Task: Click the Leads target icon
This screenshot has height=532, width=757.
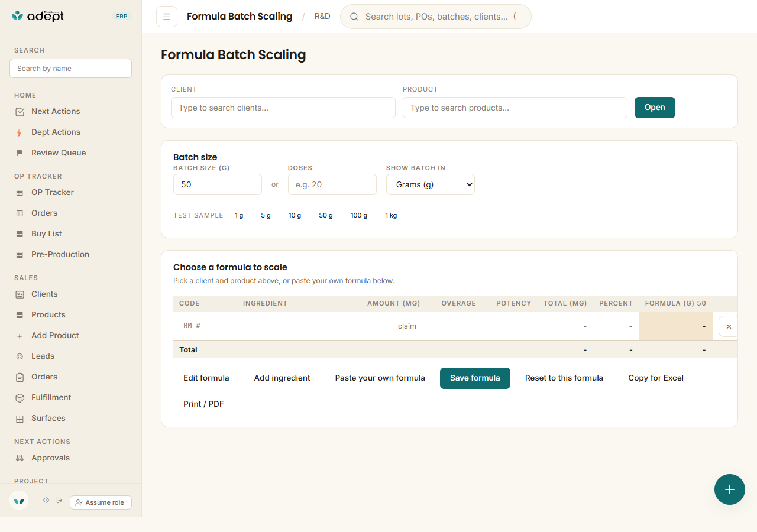Action: pyautogui.click(x=20, y=356)
